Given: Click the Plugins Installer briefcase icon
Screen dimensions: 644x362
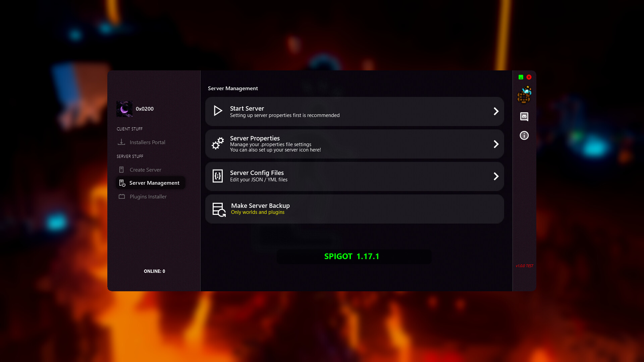Looking at the screenshot, I should coord(122,196).
